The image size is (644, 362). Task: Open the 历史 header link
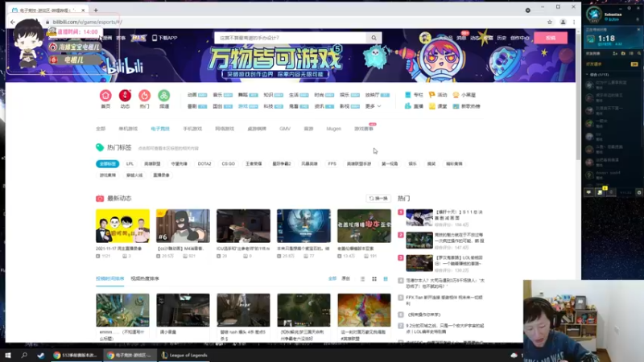502,38
